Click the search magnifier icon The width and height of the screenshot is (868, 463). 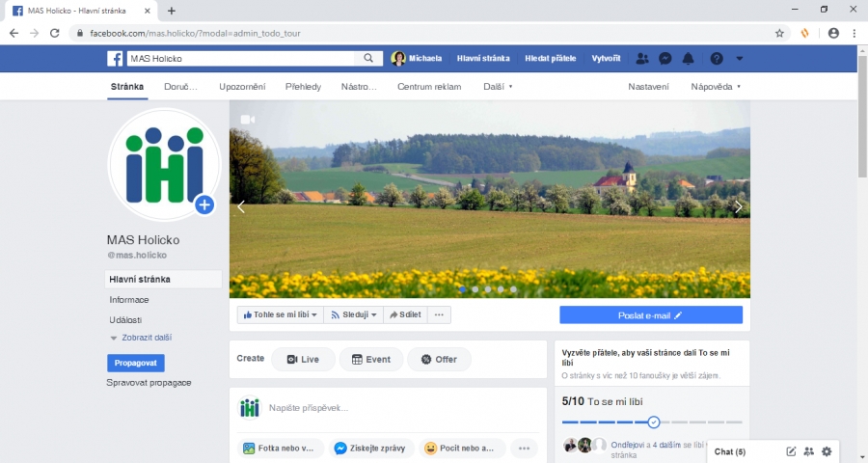[x=368, y=58]
